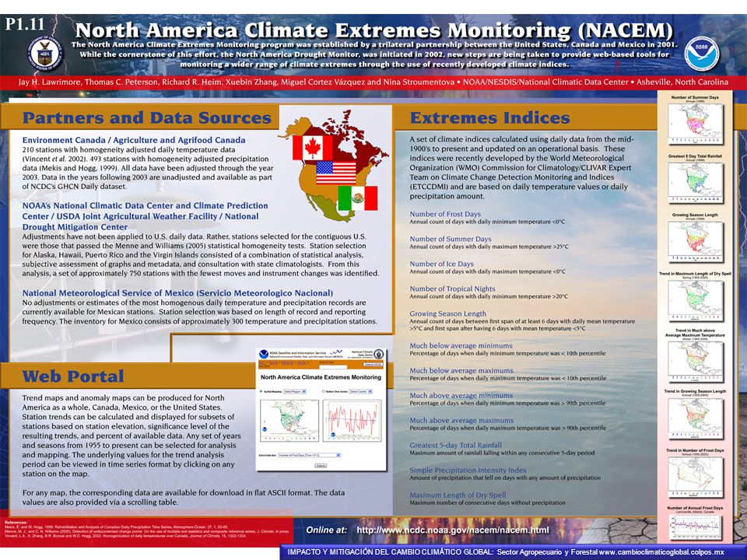Click the Mexican flag on the map

(358, 198)
